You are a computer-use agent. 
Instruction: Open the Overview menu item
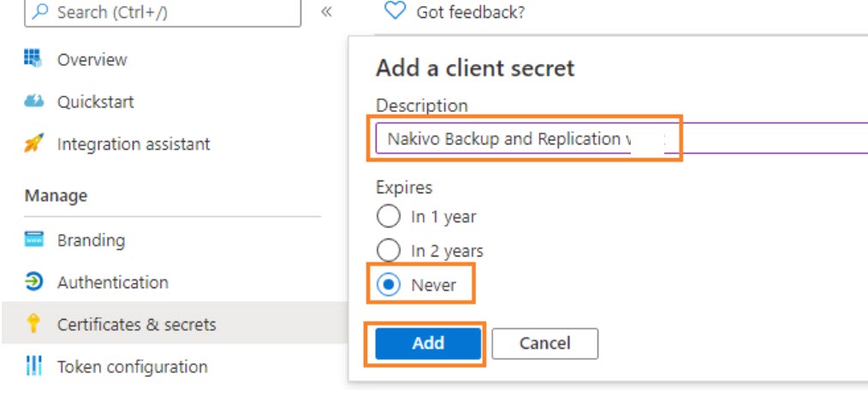point(92,59)
